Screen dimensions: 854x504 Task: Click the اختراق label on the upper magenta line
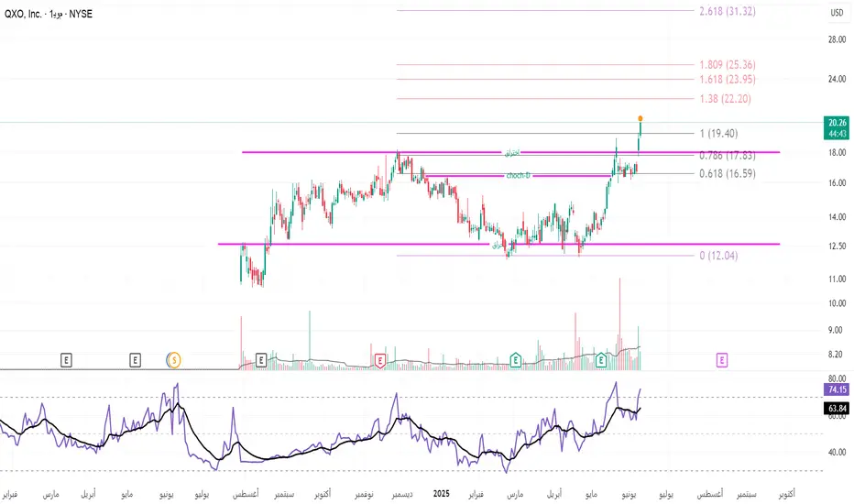click(512, 153)
